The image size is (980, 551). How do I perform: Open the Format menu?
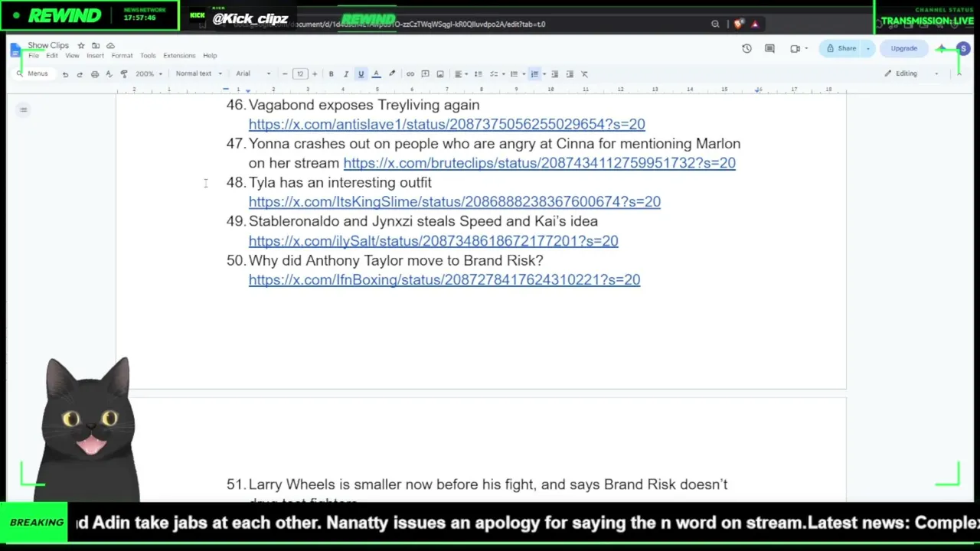(x=122, y=56)
